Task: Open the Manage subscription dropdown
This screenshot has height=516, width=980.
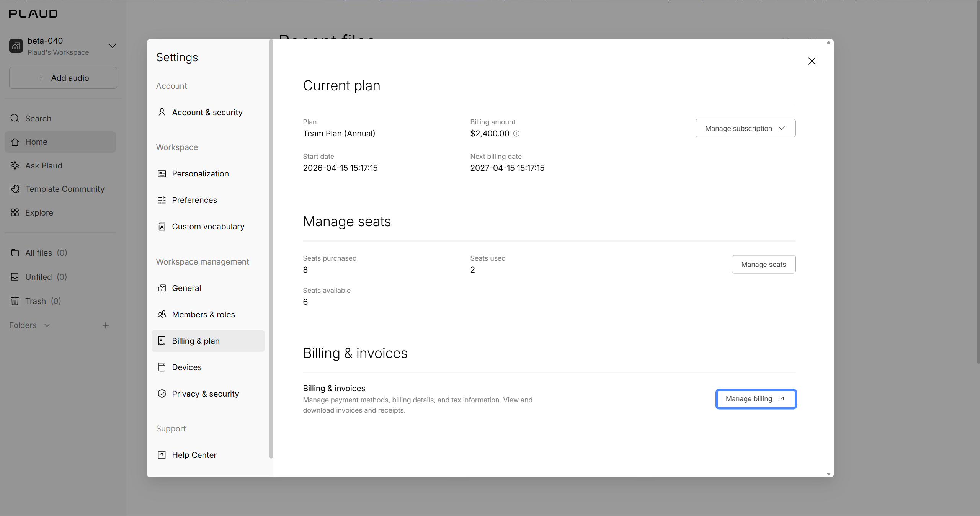Action: click(745, 128)
